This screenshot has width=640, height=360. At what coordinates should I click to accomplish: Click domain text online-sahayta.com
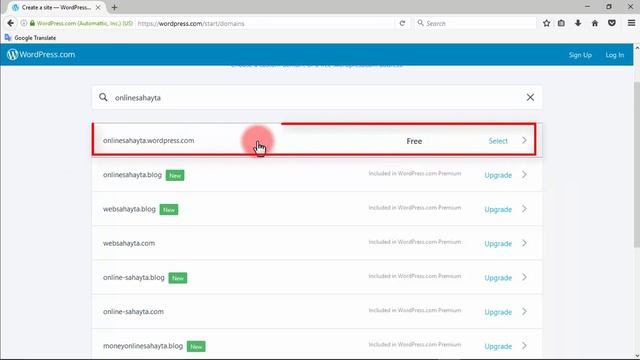[133, 312]
